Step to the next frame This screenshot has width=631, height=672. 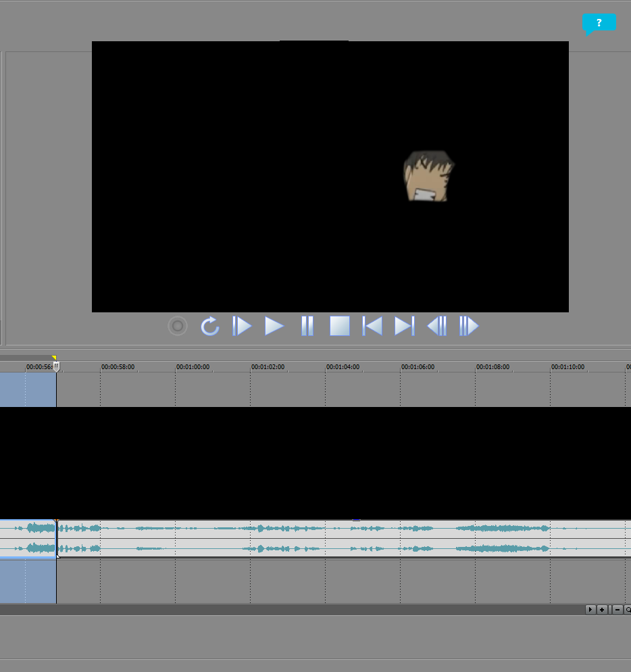point(469,327)
